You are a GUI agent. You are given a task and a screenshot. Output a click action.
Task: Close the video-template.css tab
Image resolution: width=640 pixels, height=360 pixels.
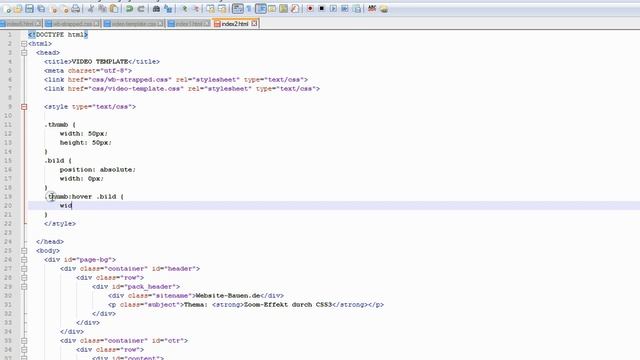click(x=160, y=24)
